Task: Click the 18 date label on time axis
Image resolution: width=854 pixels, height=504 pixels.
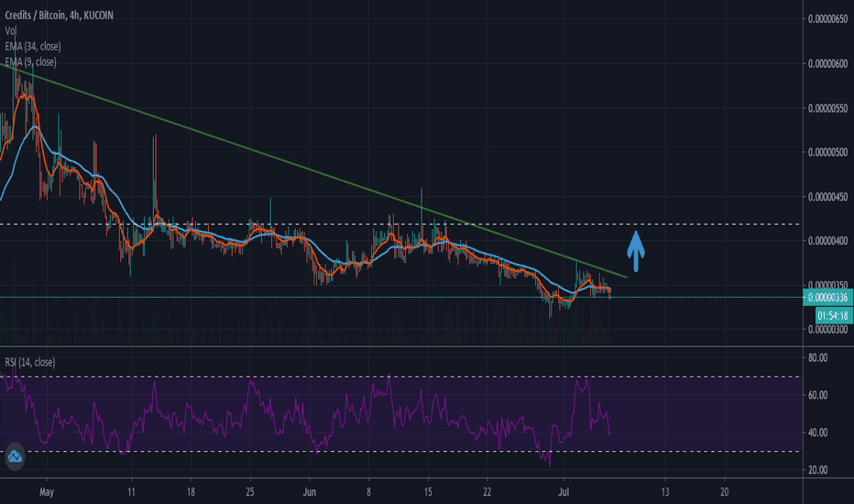Action: point(191,492)
